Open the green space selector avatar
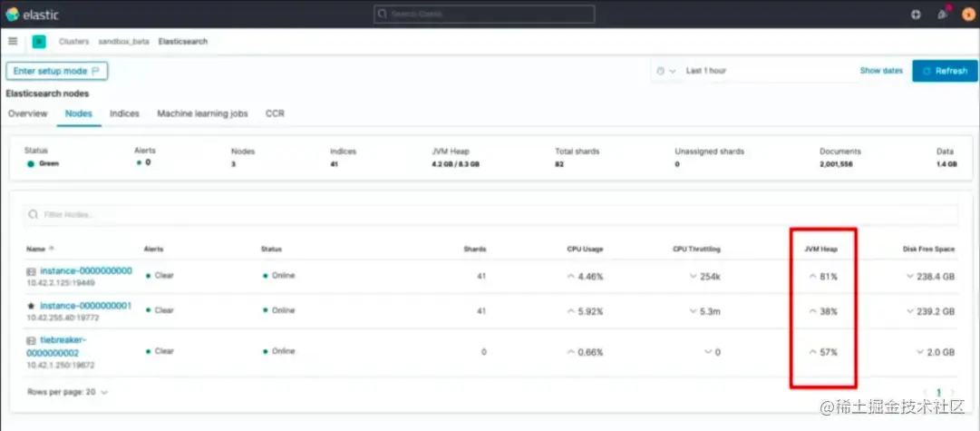 point(39,42)
